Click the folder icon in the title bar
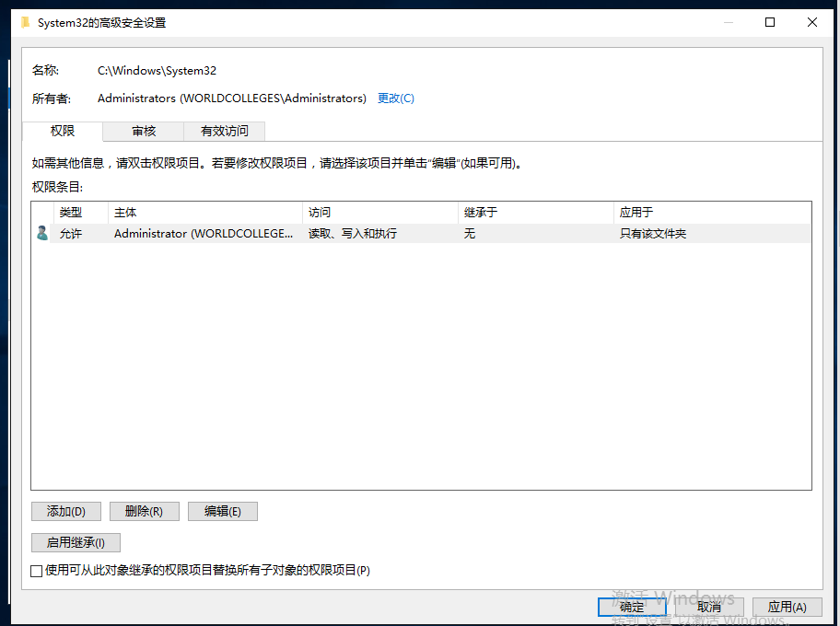Screen dimensions: 840x626 25,21
